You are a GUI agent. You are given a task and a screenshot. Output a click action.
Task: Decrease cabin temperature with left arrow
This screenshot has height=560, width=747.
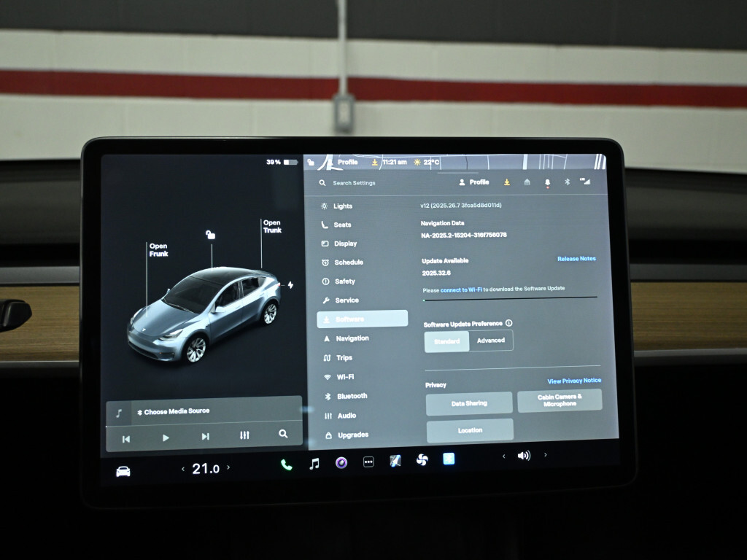click(x=182, y=469)
